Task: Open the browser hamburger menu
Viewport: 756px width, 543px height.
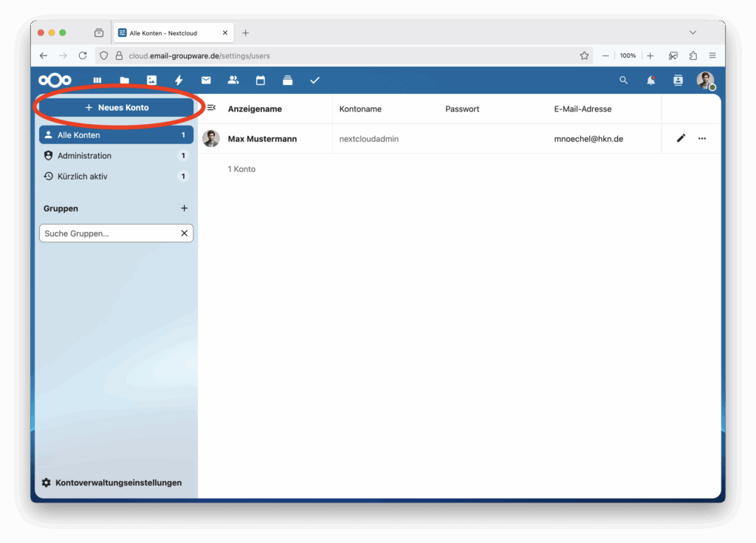Action: (x=712, y=55)
